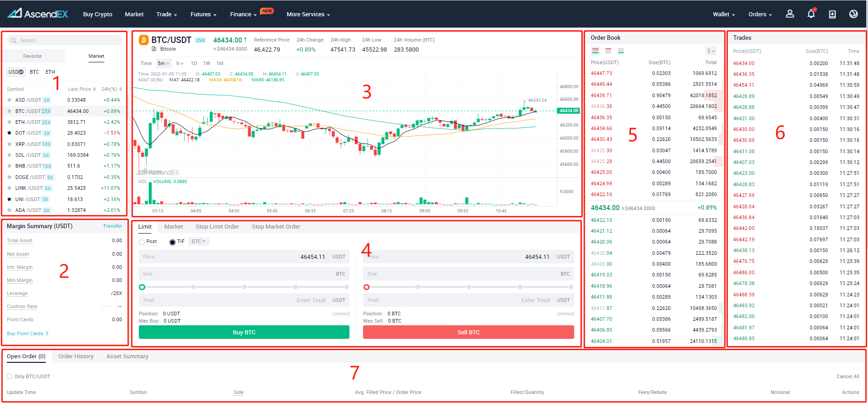The height and width of the screenshot is (403, 868).
Task: Click the Bitcoin orange coin icon
Action: coord(144,40)
